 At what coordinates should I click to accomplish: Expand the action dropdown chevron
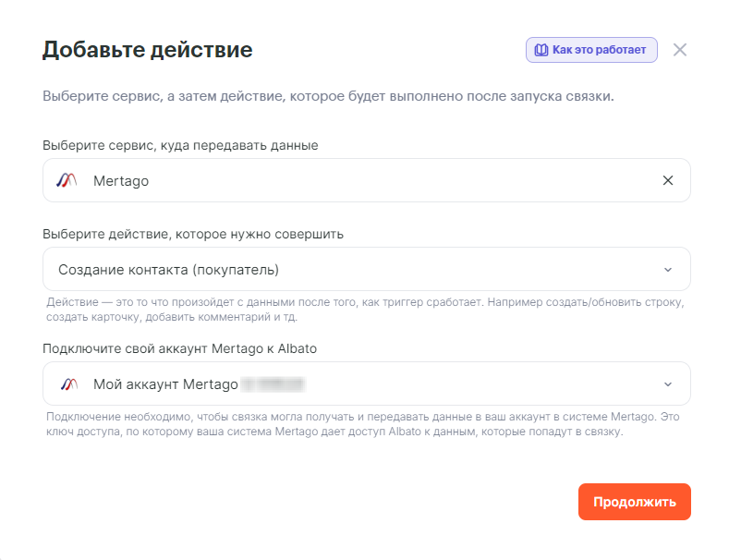point(668,270)
